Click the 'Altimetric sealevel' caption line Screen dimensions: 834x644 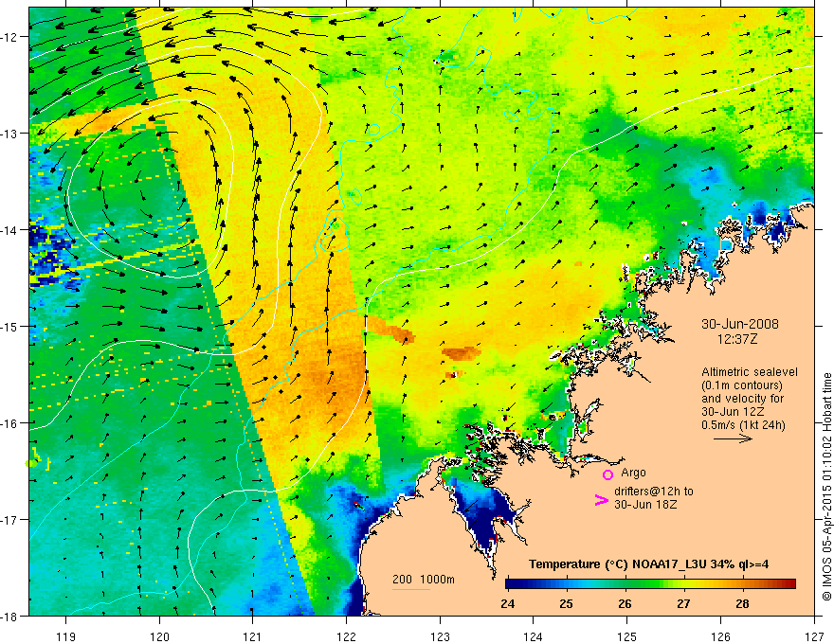coord(750,372)
